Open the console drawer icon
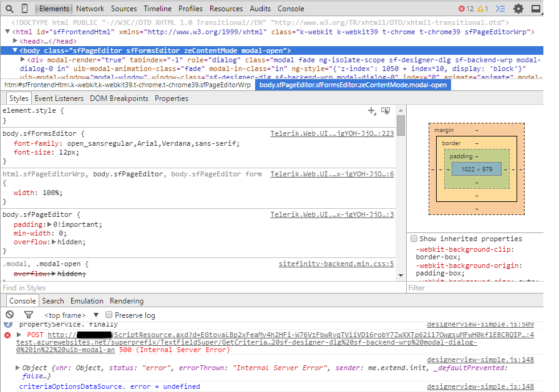Screen dimensions: 559x392 (x=500, y=8)
